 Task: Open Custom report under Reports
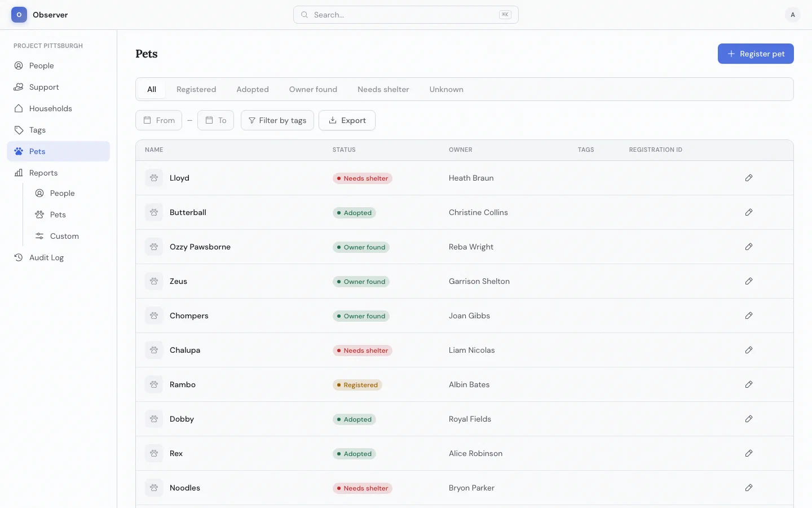(x=69, y=236)
